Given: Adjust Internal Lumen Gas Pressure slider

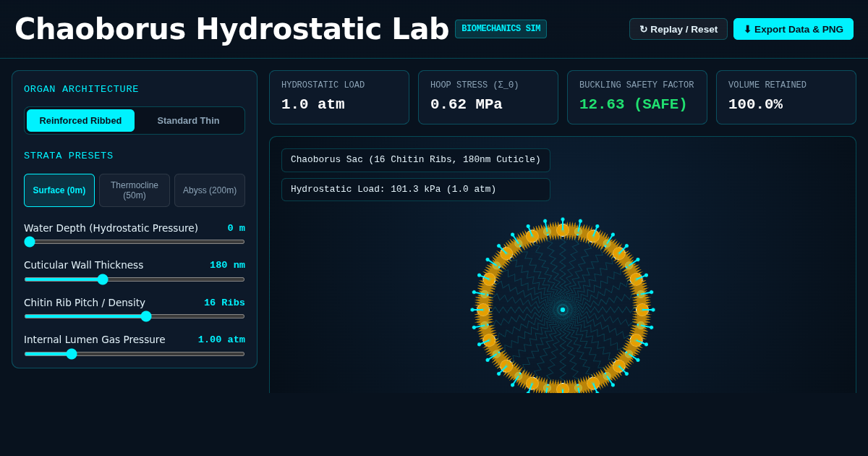Looking at the screenshot, I should click(135, 354).
